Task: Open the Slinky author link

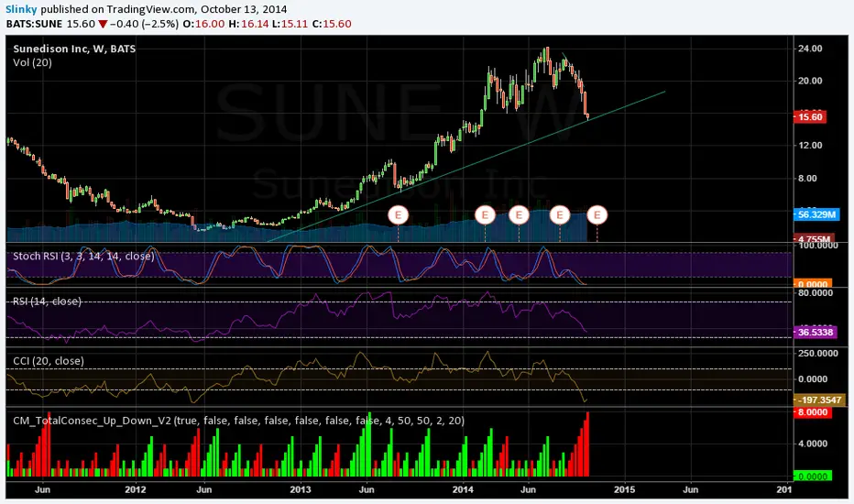Action: (21, 9)
